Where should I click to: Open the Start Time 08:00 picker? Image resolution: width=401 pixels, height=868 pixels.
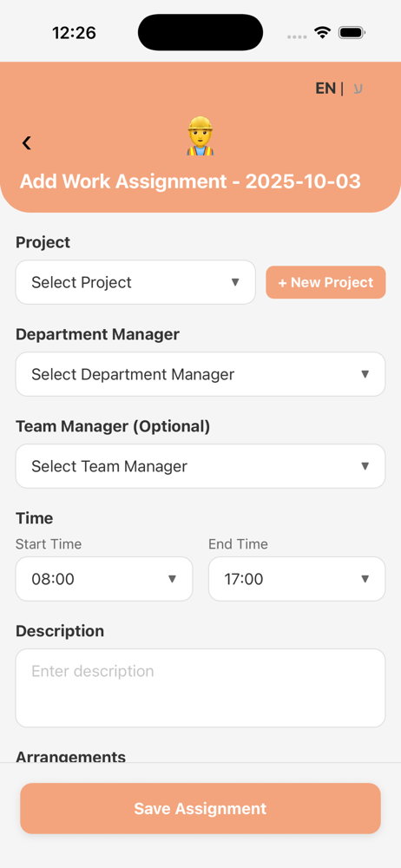point(104,579)
